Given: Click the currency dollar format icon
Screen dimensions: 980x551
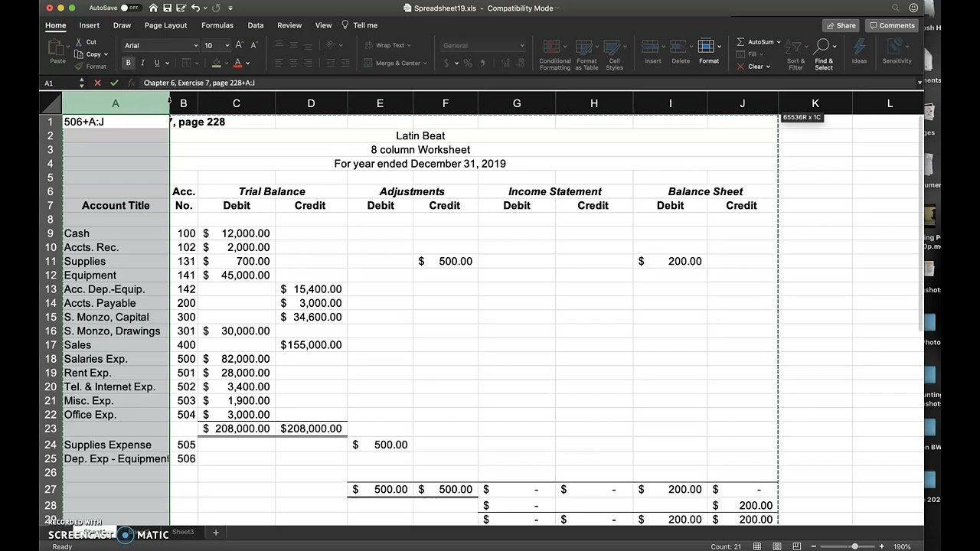Looking at the screenshot, I should point(447,64).
